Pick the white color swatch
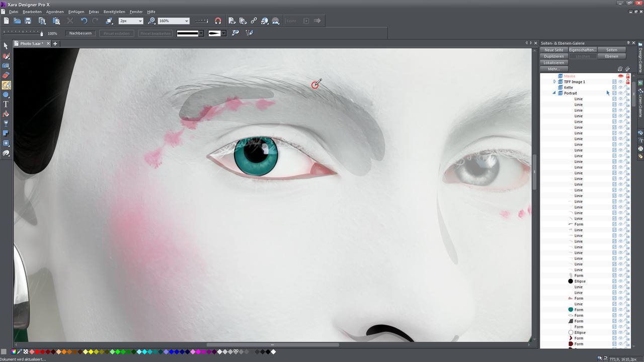Viewport: 644px width, 362px height. coord(274,352)
